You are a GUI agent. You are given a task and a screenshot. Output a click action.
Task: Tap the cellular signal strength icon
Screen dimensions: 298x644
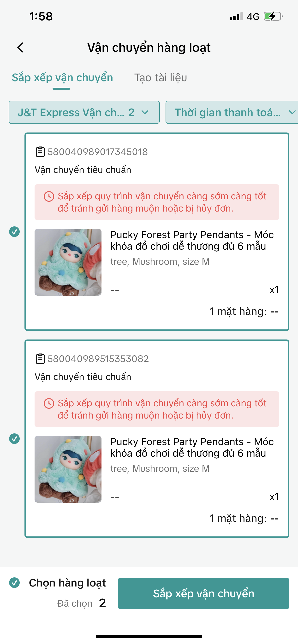(x=236, y=17)
